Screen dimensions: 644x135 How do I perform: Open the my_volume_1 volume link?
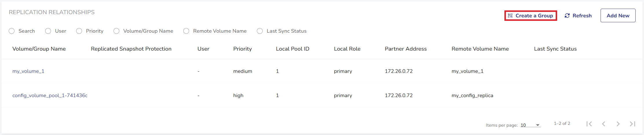coord(28,71)
